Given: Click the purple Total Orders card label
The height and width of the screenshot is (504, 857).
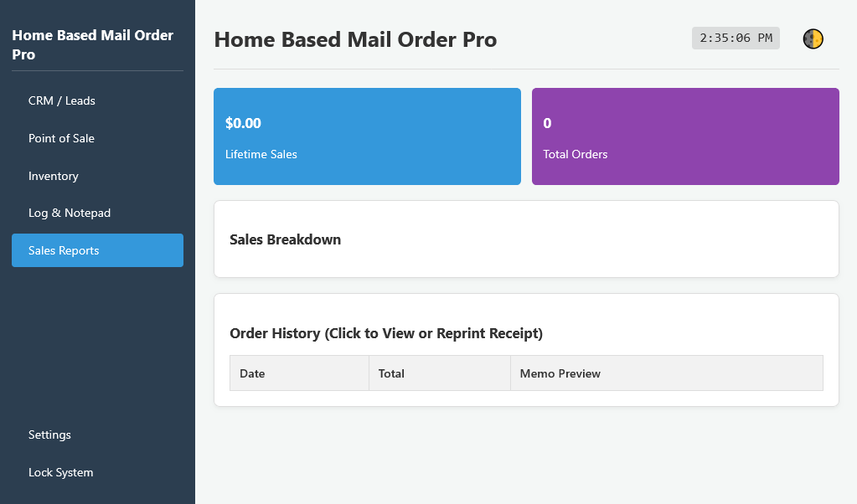Looking at the screenshot, I should pos(576,154).
